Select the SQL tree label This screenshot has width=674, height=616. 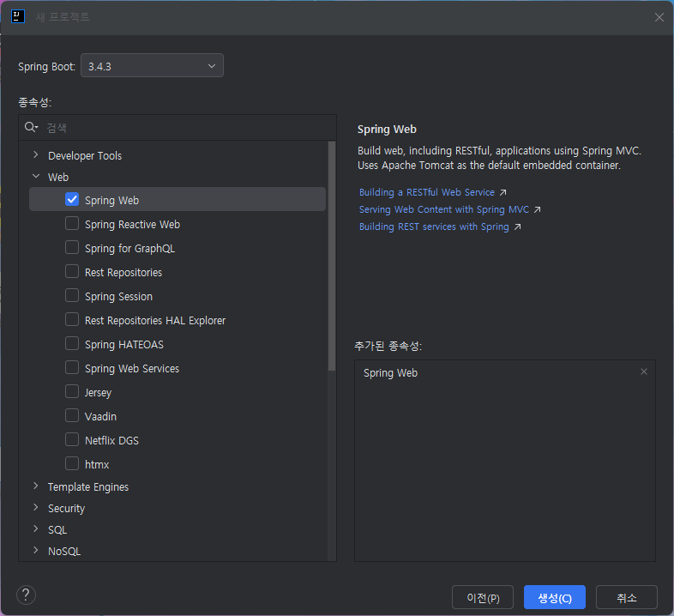[57, 530]
